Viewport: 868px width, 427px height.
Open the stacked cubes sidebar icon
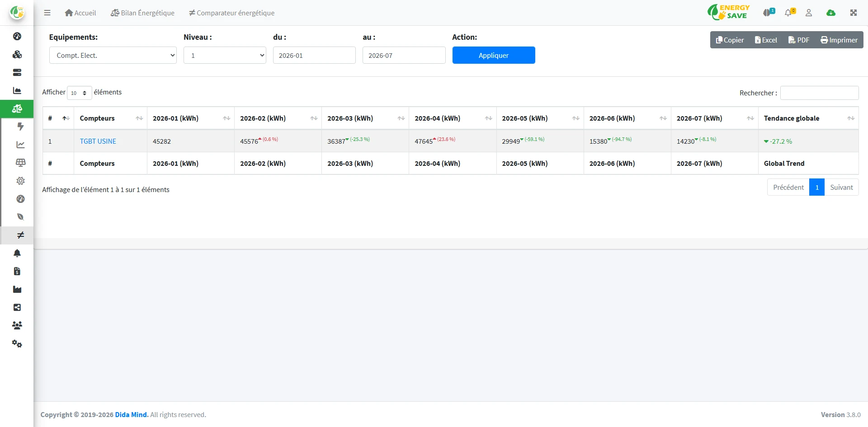[17, 54]
